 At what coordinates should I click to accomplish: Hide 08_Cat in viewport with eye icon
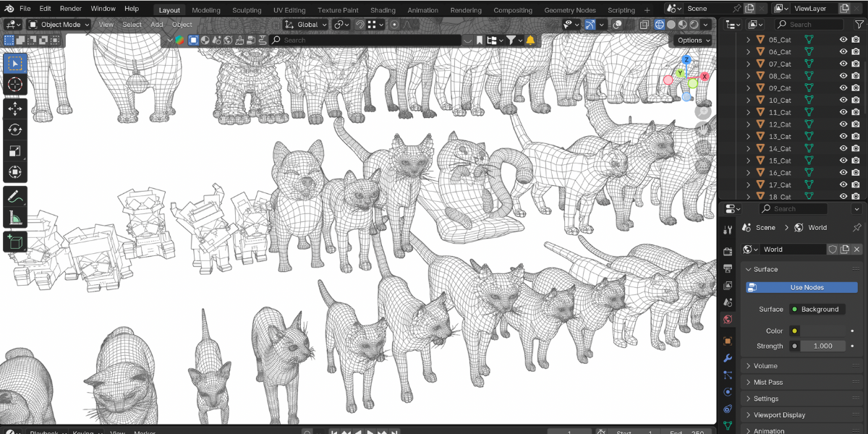(x=843, y=76)
